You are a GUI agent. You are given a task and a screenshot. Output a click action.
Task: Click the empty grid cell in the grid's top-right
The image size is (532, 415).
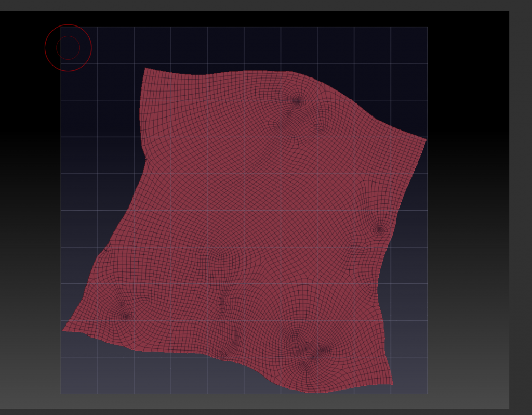point(409,45)
